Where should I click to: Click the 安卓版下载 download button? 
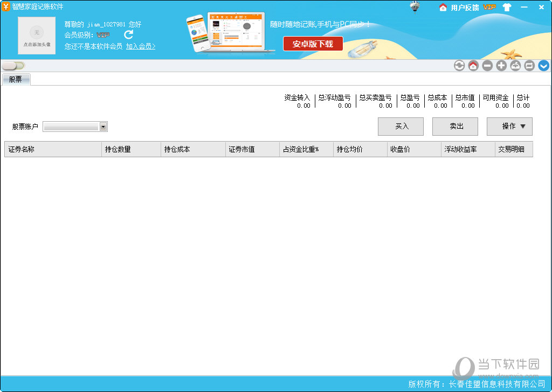pos(313,44)
